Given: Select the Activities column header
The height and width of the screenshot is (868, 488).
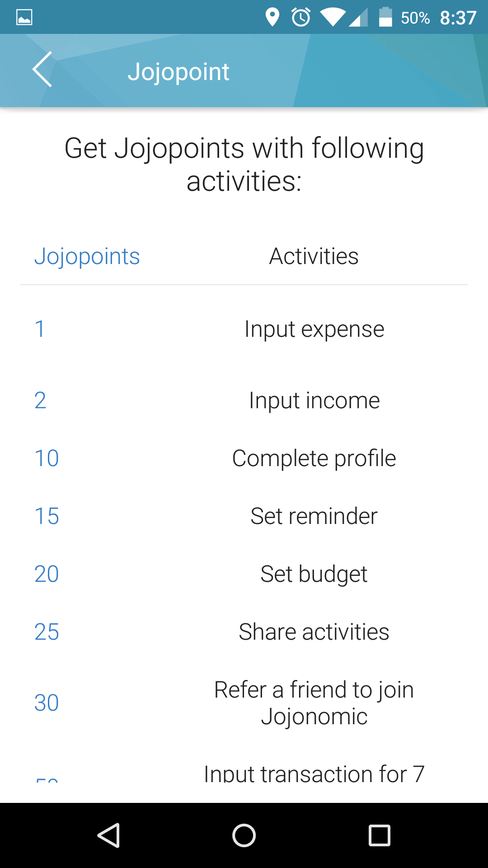Looking at the screenshot, I should pyautogui.click(x=314, y=256).
